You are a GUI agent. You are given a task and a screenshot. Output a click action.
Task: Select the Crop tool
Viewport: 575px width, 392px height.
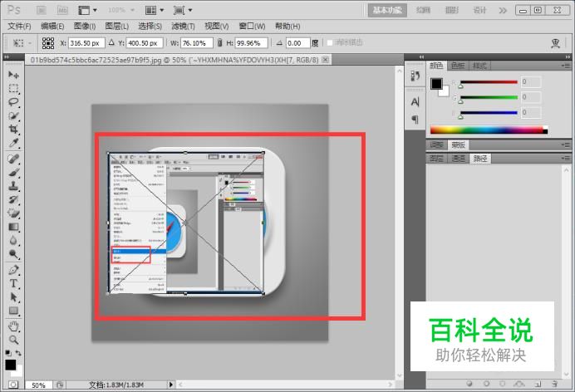click(x=13, y=129)
